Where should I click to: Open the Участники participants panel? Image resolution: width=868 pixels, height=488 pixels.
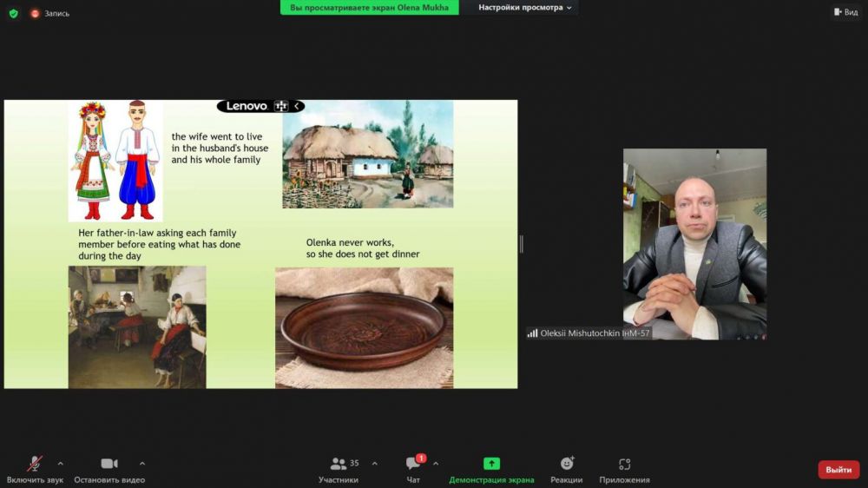point(339,469)
